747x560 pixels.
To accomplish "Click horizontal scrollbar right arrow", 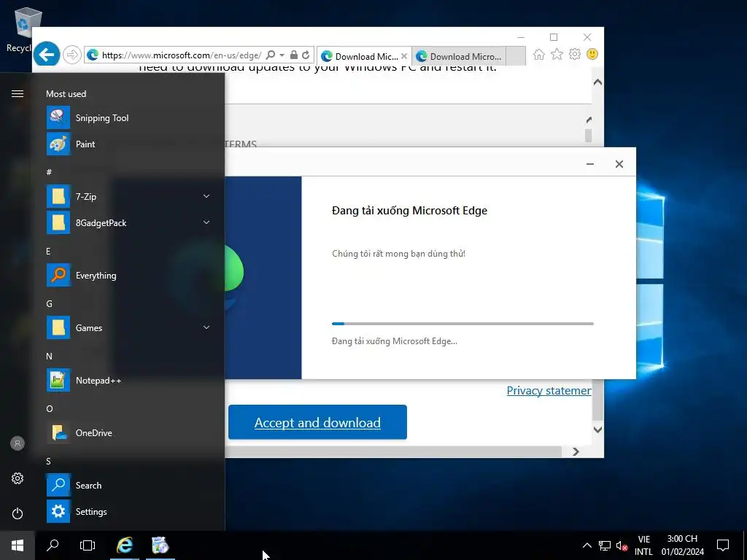I will tap(576, 451).
